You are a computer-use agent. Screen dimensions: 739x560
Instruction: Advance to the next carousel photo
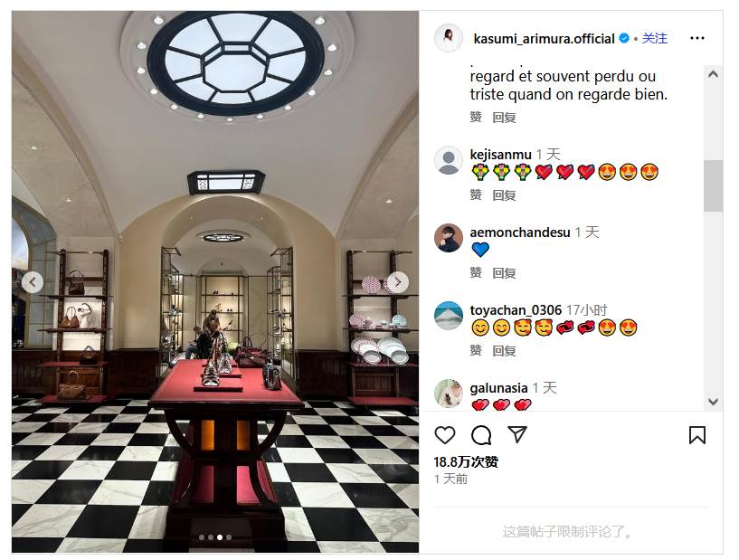pos(398,282)
